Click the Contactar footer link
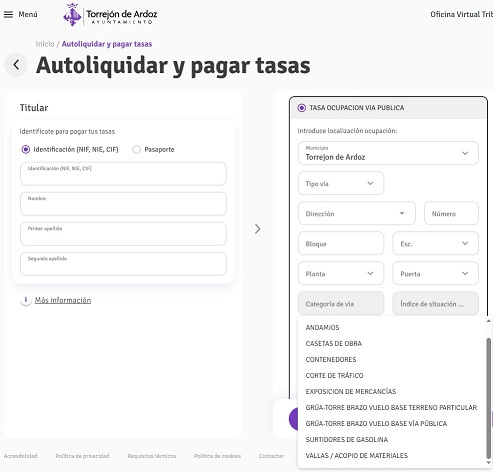Image resolution: width=493 pixels, height=472 pixels. [x=271, y=456]
